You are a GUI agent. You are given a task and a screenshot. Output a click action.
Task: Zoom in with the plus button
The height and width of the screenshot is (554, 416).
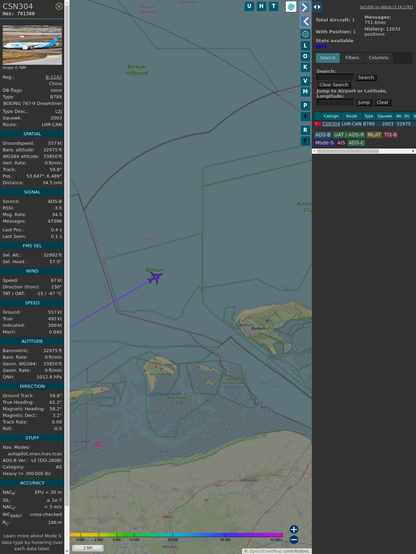(294, 529)
